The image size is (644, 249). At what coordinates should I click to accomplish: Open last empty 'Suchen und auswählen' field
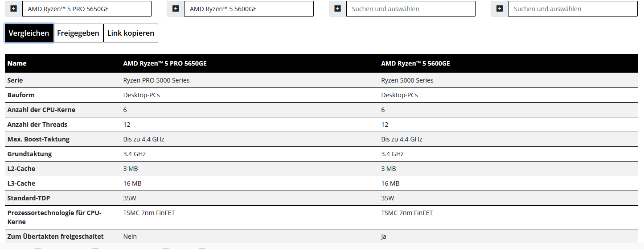573,8
